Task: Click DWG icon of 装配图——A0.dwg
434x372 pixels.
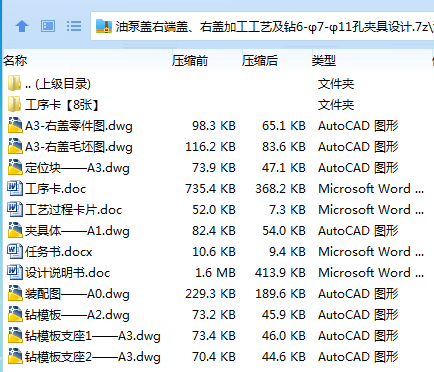Action: point(15,293)
